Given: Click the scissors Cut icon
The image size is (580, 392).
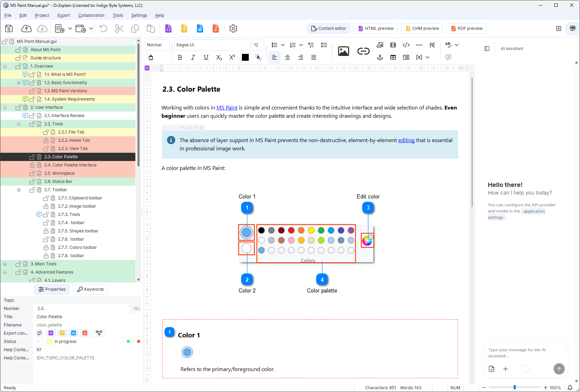Looking at the screenshot, I should 119,28.
